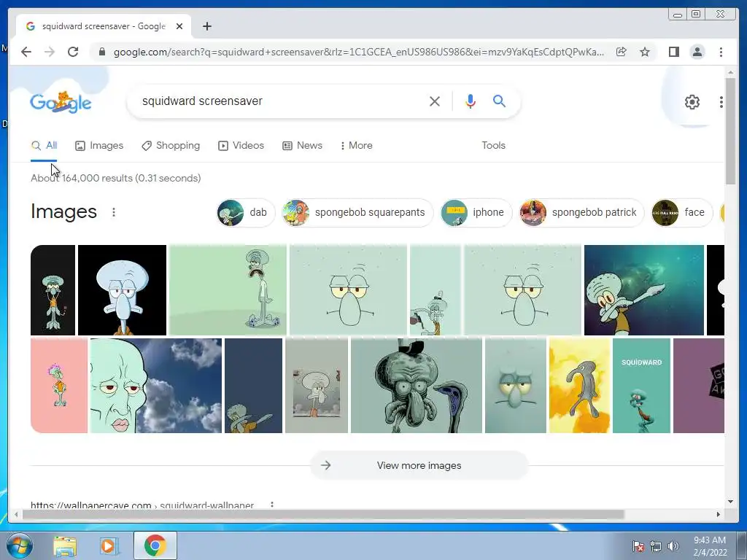Screen dimensions: 747x560
Task: Filter images by the dab chip
Action: point(245,212)
